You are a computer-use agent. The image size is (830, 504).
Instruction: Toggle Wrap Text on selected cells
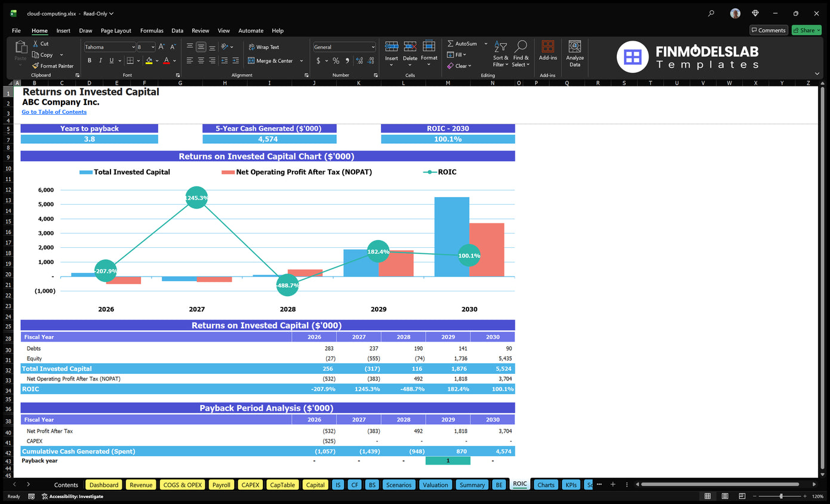tap(263, 47)
